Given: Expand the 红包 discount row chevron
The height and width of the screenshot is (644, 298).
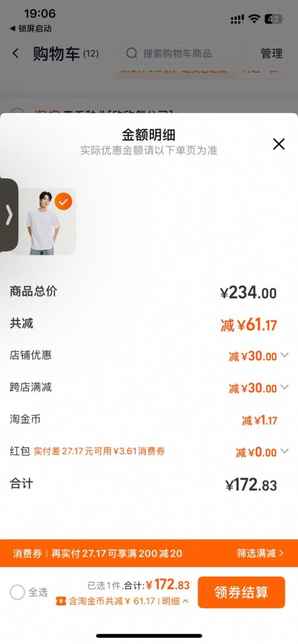Looking at the screenshot, I should pos(284,452).
